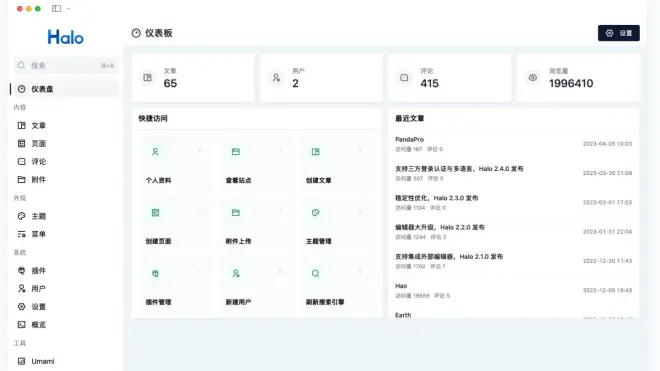Click the 新建用户 icon
This screenshot has width=660, height=371.
(236, 274)
